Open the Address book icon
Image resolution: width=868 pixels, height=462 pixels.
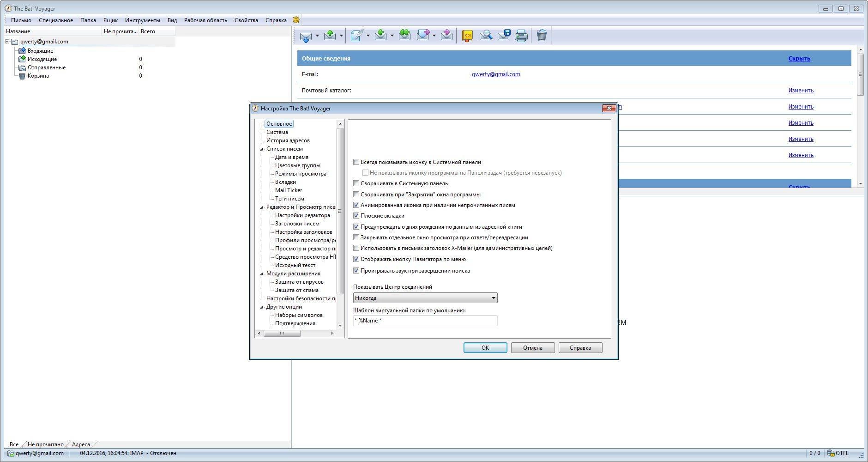pyautogui.click(x=467, y=36)
